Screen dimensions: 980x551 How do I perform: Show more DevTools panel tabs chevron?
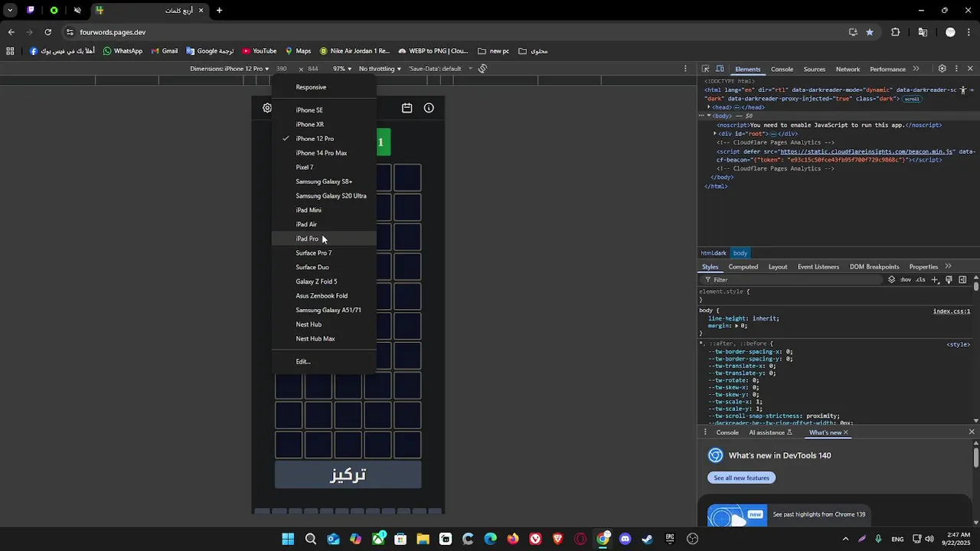(916, 69)
